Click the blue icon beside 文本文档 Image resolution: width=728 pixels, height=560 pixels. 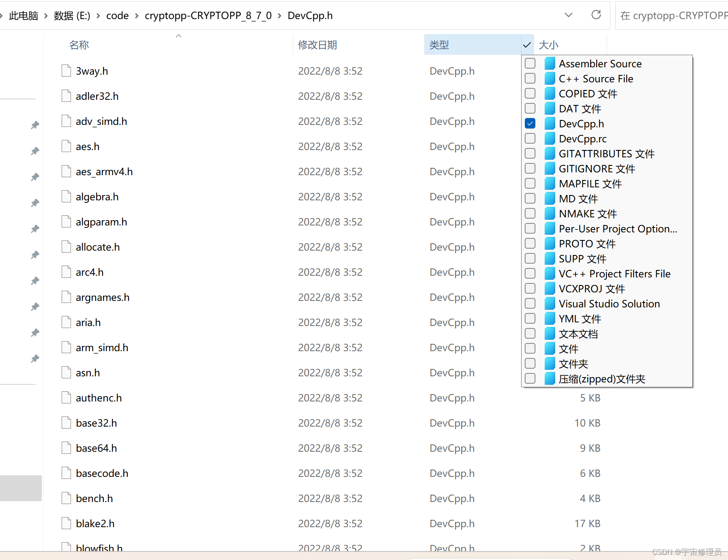coord(550,334)
